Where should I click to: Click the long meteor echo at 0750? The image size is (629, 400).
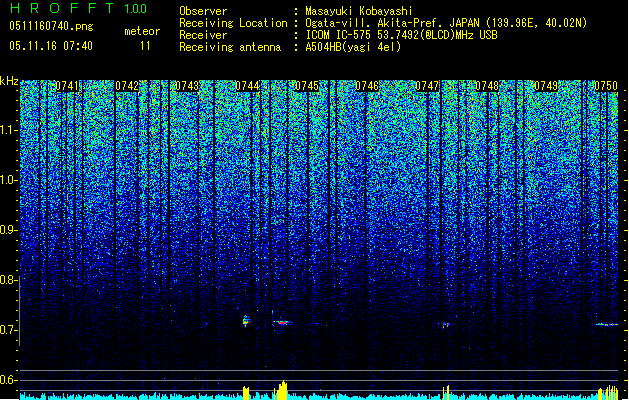pos(607,324)
